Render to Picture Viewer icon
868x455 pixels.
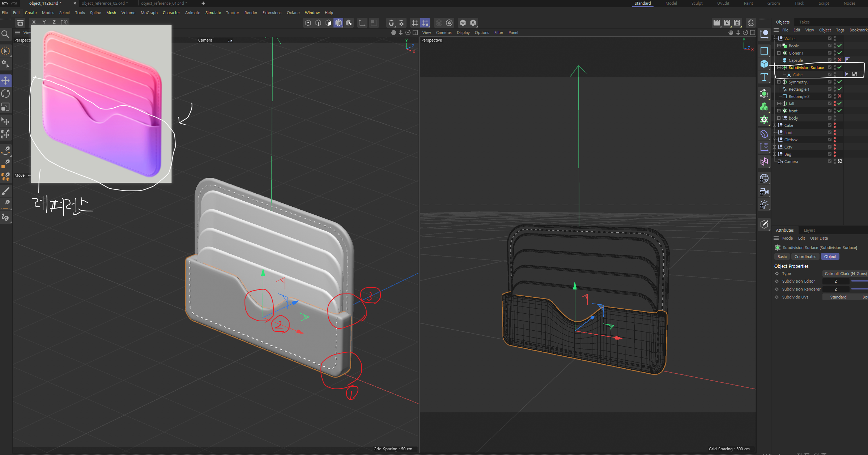pyautogui.click(x=727, y=23)
